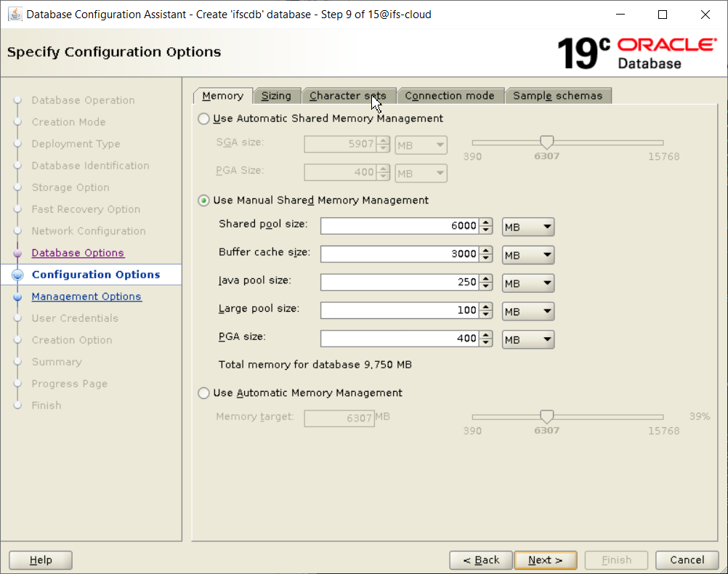This screenshot has width=728, height=574.
Task: Click the SGA size slider thumb
Action: 547,142
